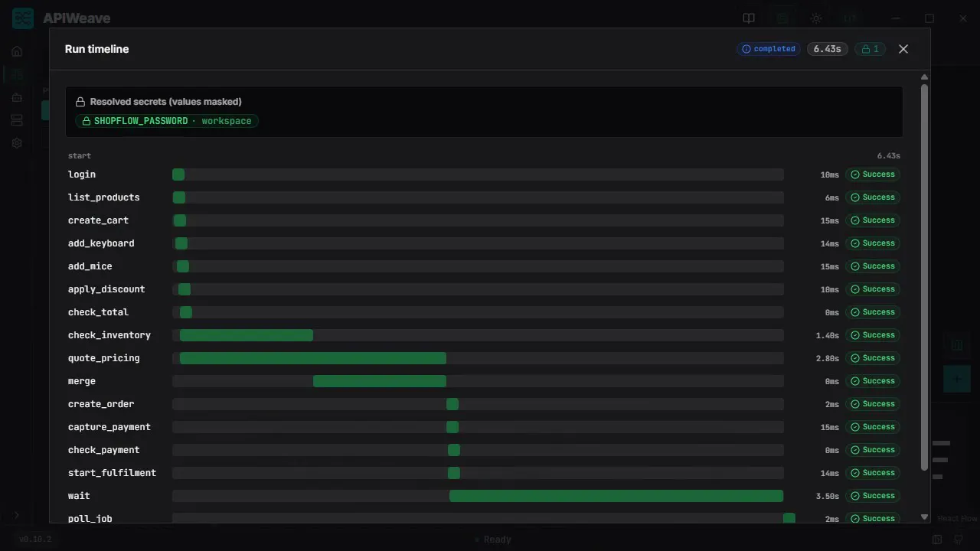This screenshot has width=980, height=551.
Task: Click the Success badge for quote_pricing
Action: click(873, 358)
